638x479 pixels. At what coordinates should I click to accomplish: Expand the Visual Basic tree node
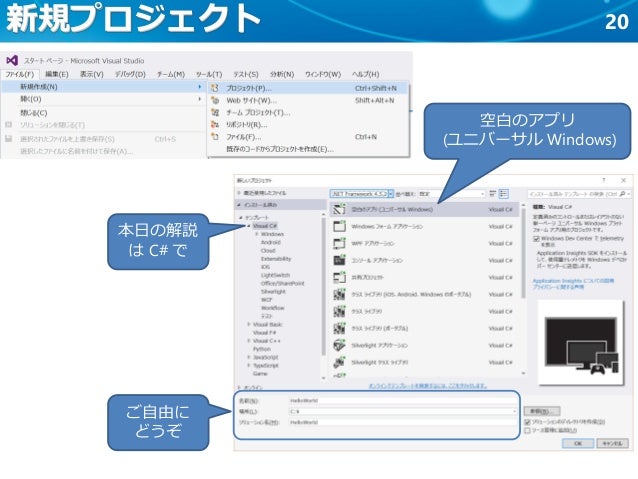coord(249,324)
